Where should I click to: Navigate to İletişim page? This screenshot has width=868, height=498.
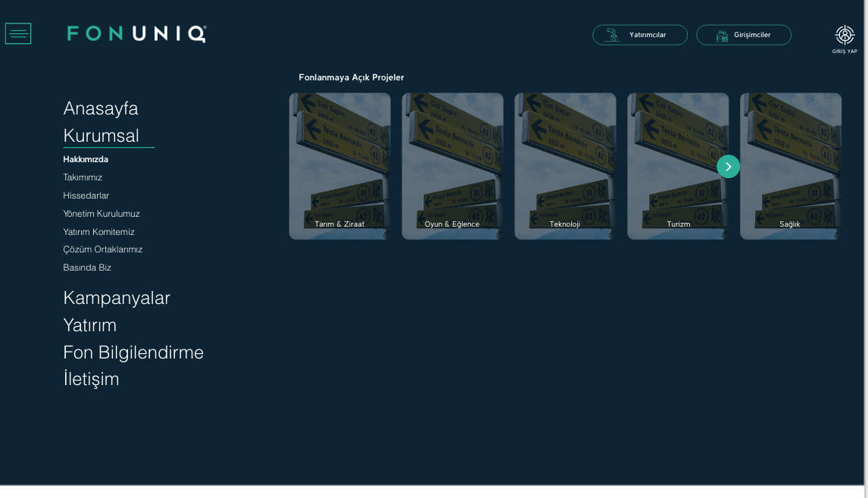tap(91, 379)
